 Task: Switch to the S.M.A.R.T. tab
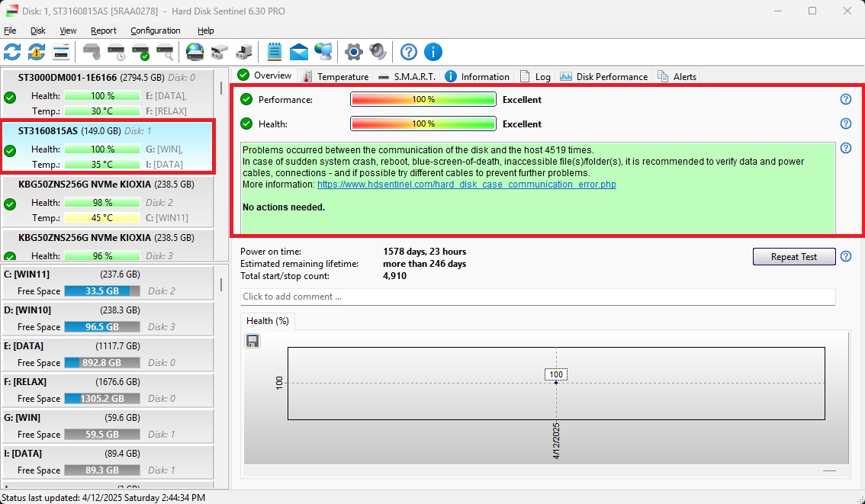(408, 76)
